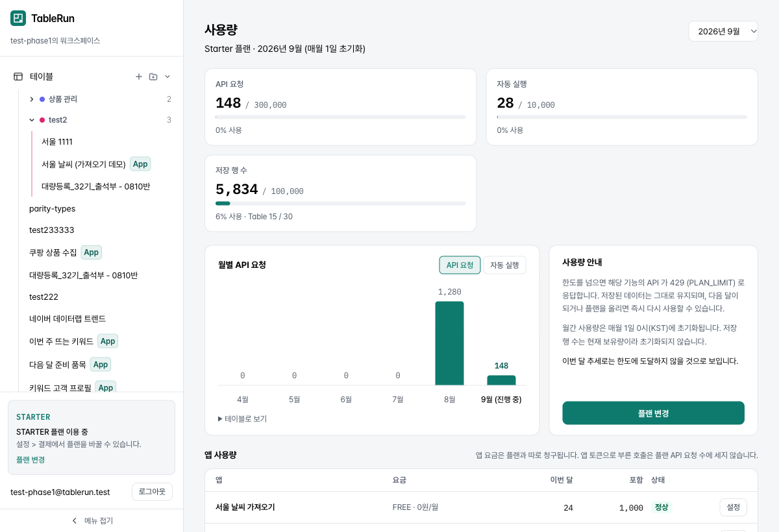Click the 8월 bar in the chart

[x=449, y=343]
